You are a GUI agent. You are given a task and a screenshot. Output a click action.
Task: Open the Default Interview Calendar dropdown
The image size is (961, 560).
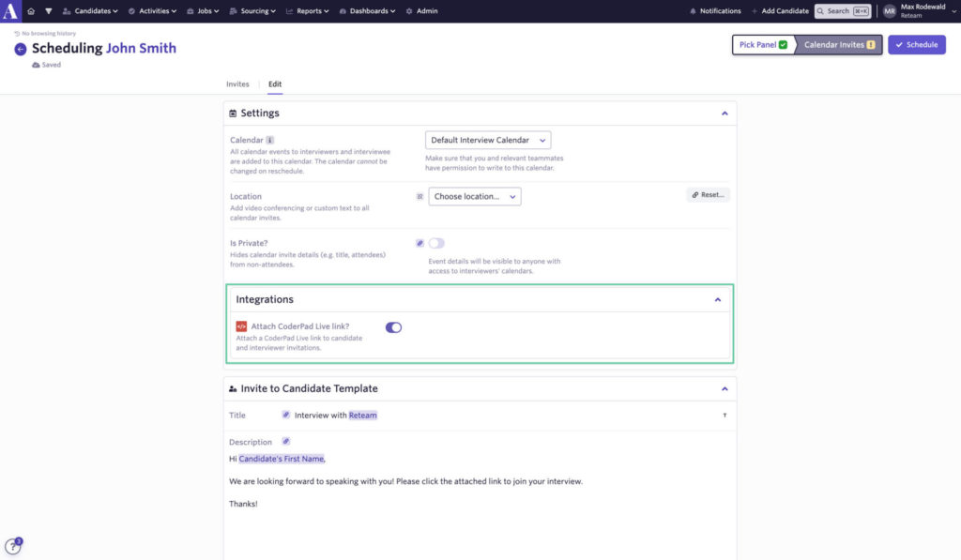coord(487,138)
